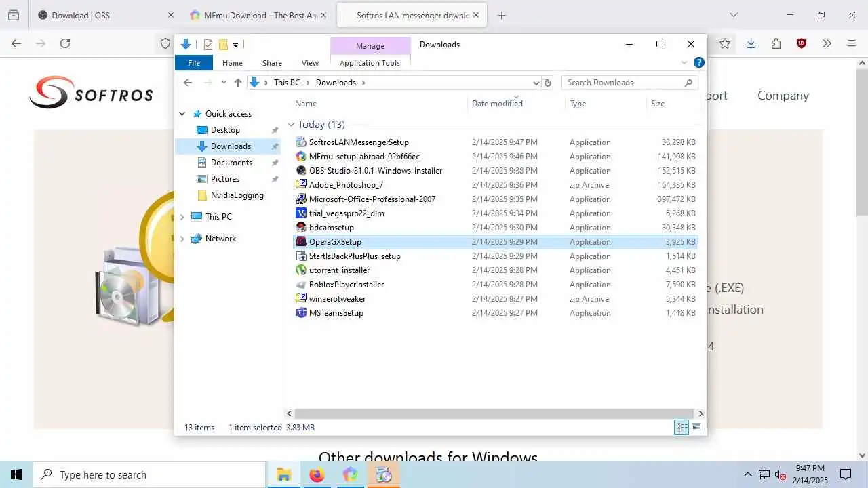
Task: Click the OperaGXSetup file icon
Action: 302,242
